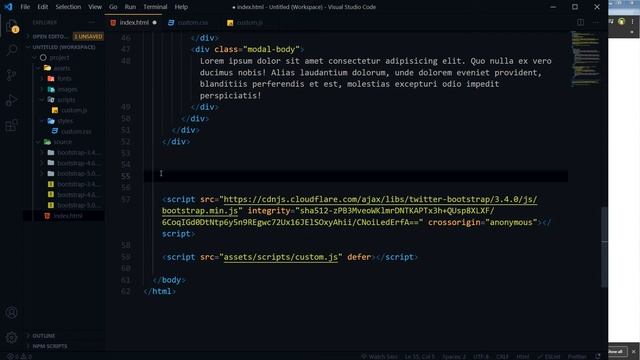Open the Go menu

113,7
